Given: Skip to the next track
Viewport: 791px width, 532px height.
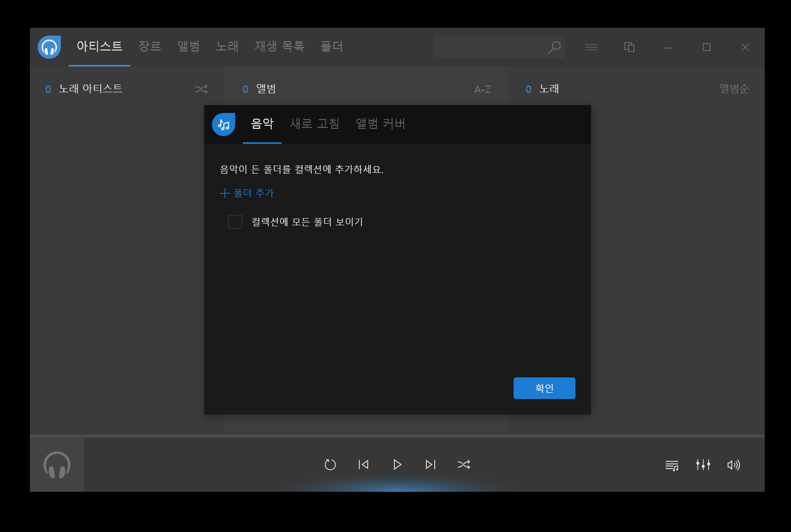Looking at the screenshot, I should click(x=431, y=464).
